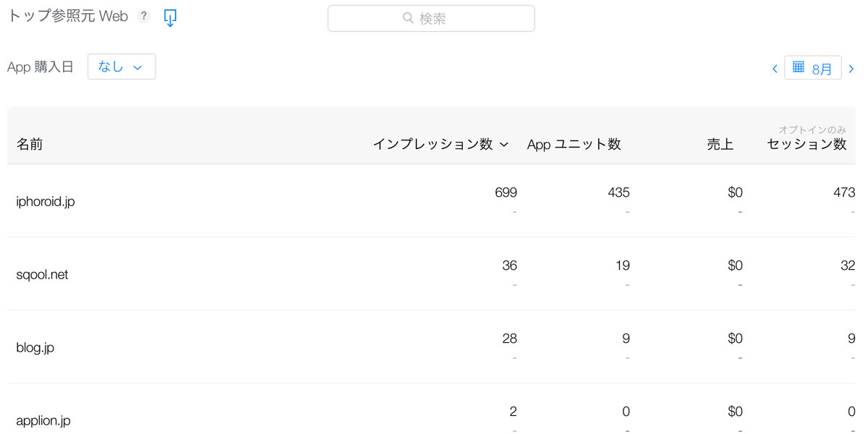Go to previous month arrow
Image resolution: width=868 pixels, height=434 pixels.
[775, 69]
